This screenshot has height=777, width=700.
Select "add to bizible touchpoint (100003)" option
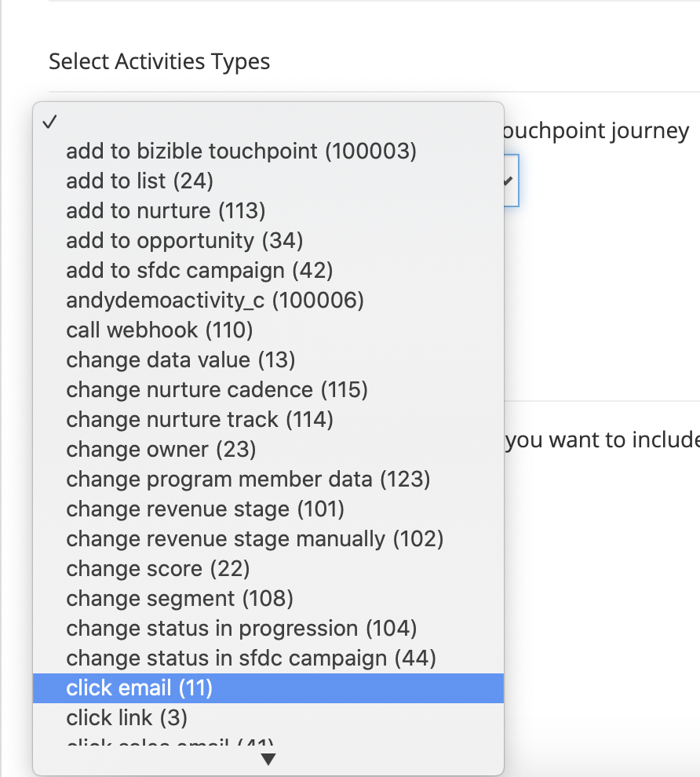pyautogui.click(x=241, y=151)
